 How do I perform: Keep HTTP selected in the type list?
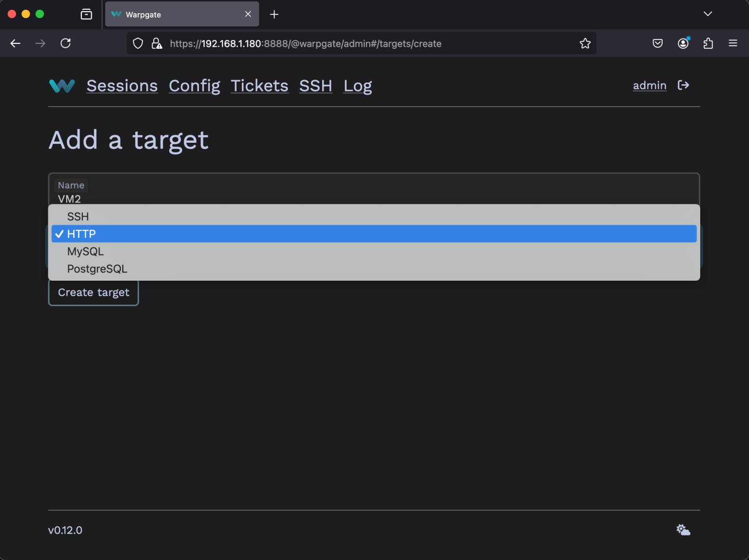(x=81, y=233)
